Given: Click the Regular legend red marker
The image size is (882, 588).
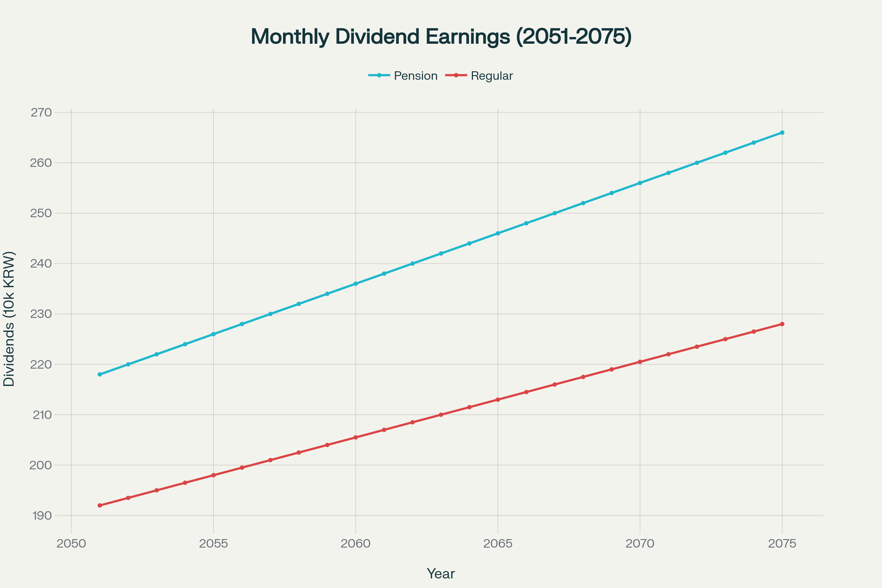Looking at the screenshot, I should (x=456, y=75).
